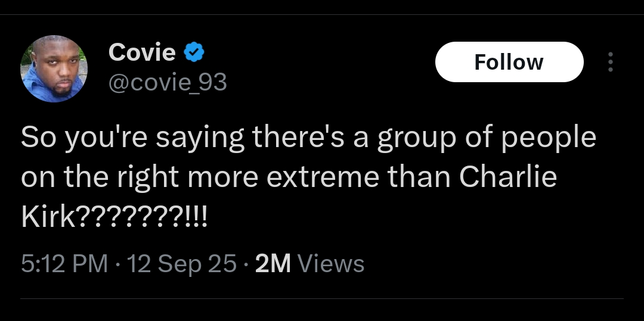
Task: Select the 2M view count number
Action: tap(273, 263)
